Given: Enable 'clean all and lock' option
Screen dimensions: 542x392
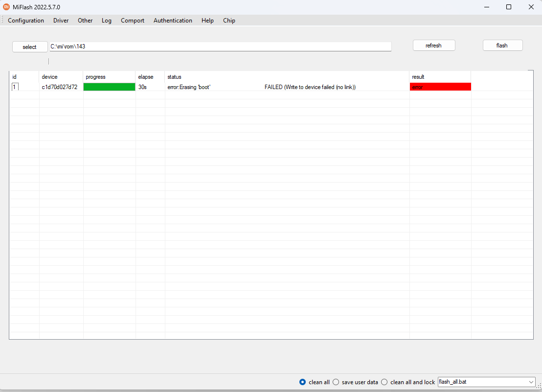Looking at the screenshot, I should 384,382.
